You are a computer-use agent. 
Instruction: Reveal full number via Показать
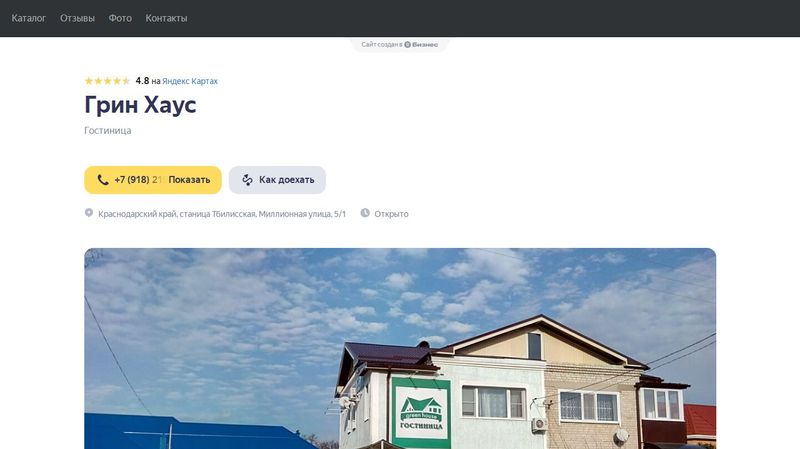(189, 180)
